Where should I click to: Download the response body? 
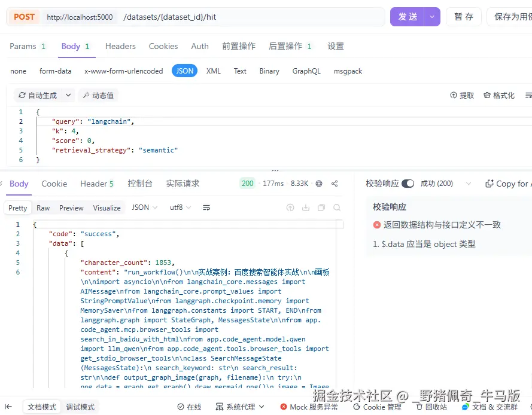pos(306,207)
